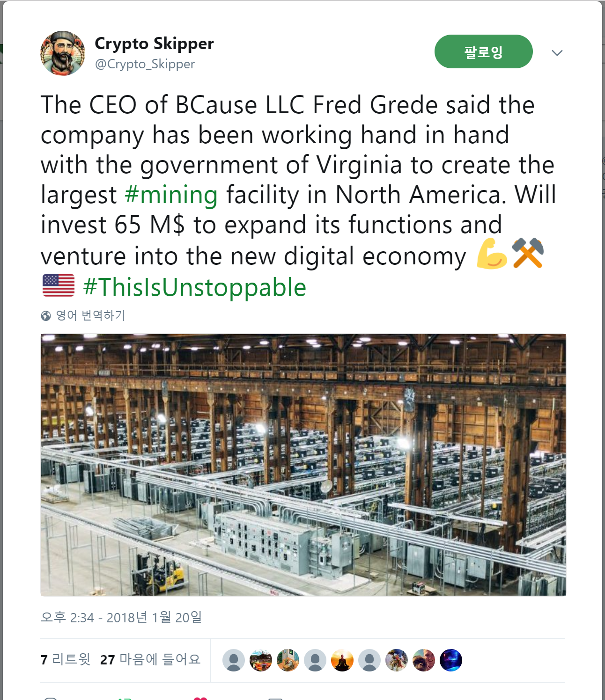The height and width of the screenshot is (700, 605).
Task: Open the mining facility photo
Action: click(x=303, y=464)
